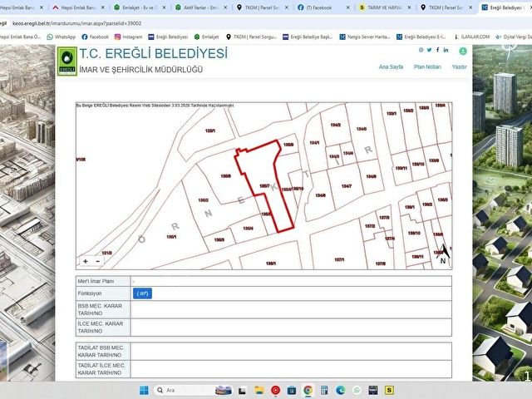Open Plan Notları link
This screenshot has height=399, width=532.
coord(427,66)
